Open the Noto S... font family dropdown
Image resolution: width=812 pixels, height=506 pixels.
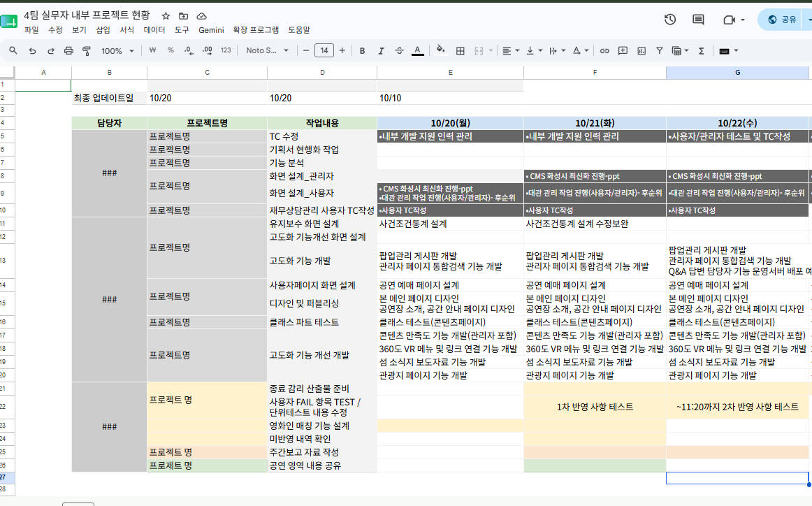(x=267, y=51)
